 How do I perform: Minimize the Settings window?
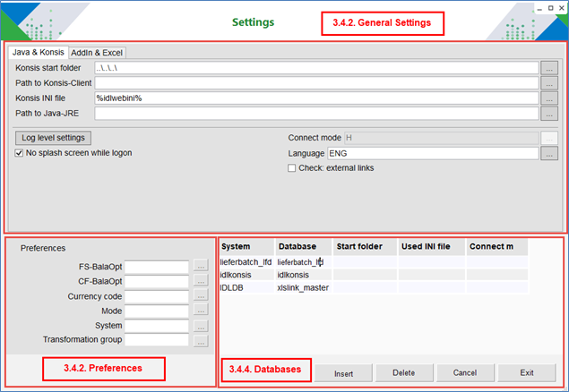click(x=539, y=8)
